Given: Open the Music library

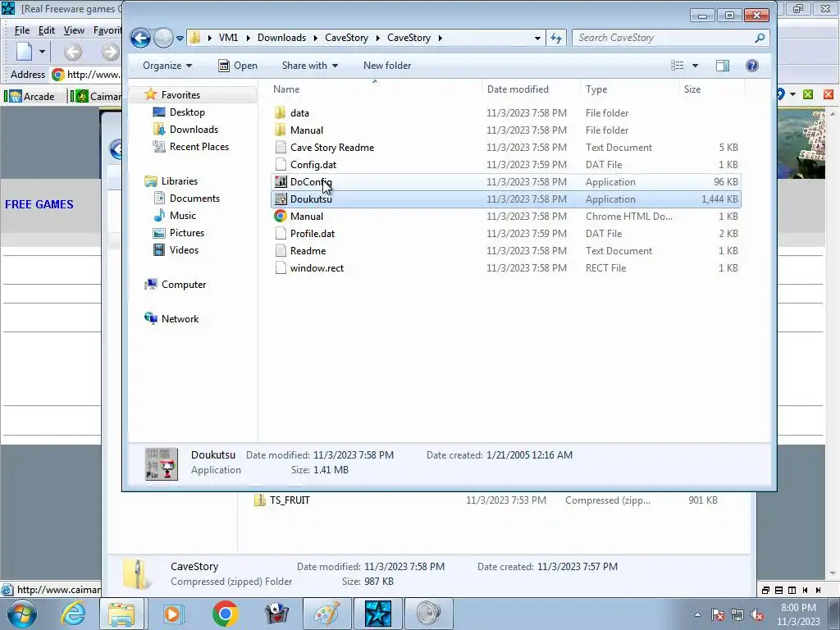Looking at the screenshot, I should (183, 216).
